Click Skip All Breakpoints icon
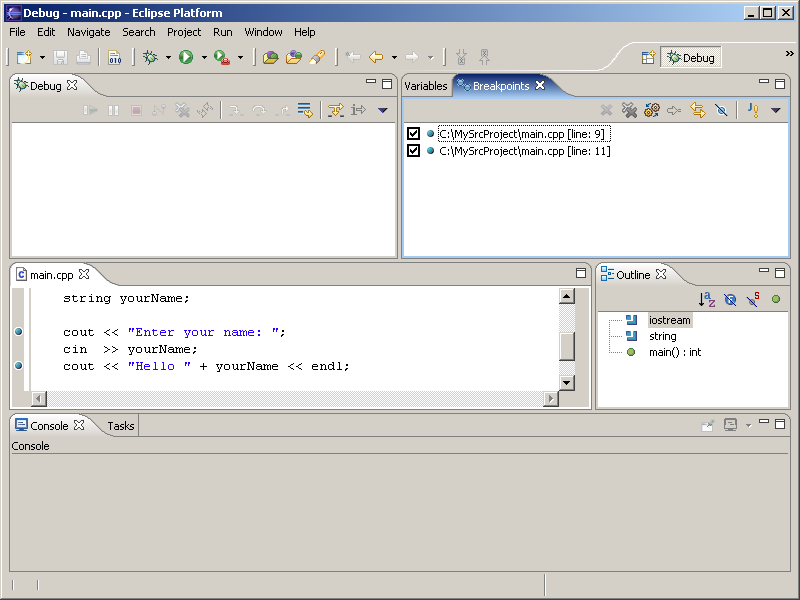Screen dimensions: 800x600 point(721,110)
